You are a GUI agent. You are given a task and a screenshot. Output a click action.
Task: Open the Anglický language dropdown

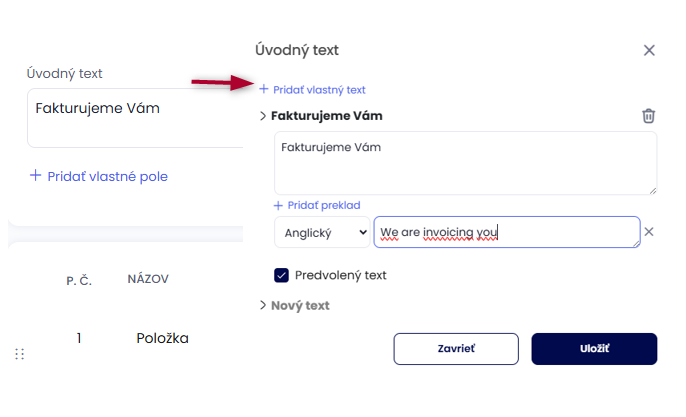pos(322,232)
